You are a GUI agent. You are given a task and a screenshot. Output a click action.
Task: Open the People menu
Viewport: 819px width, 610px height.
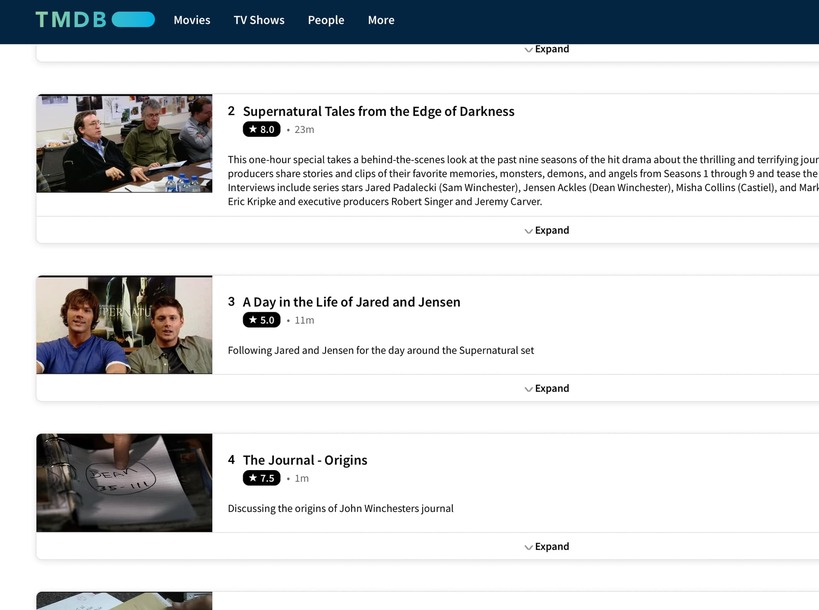pyautogui.click(x=326, y=20)
